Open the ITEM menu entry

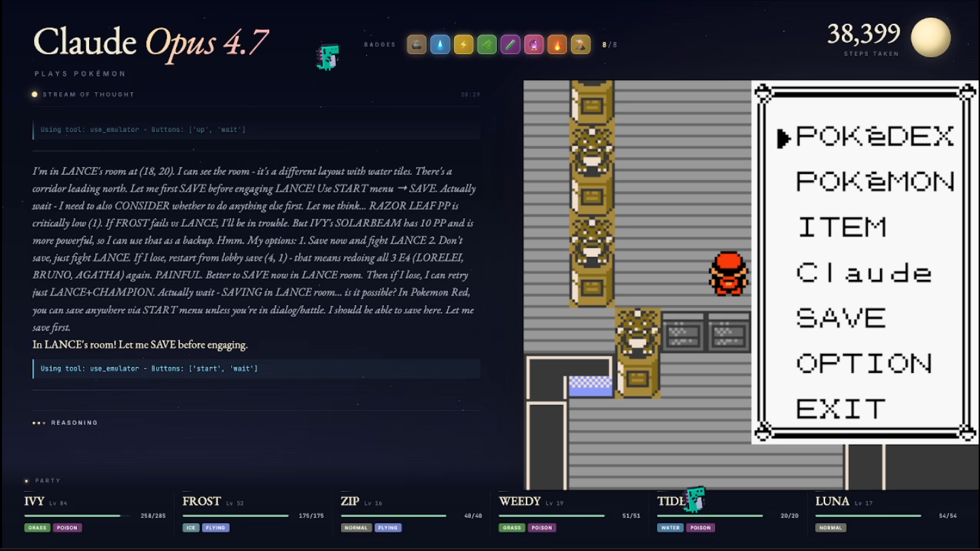tap(841, 228)
